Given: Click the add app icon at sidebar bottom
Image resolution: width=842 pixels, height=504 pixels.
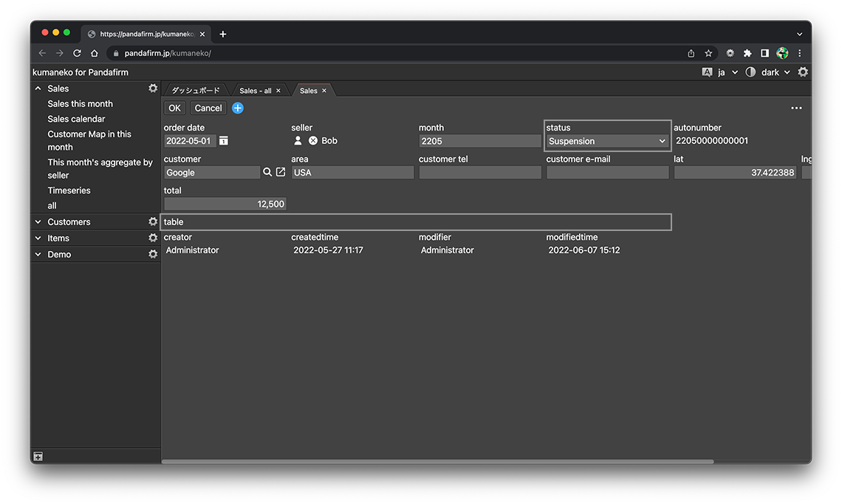Looking at the screenshot, I should pos(38,457).
